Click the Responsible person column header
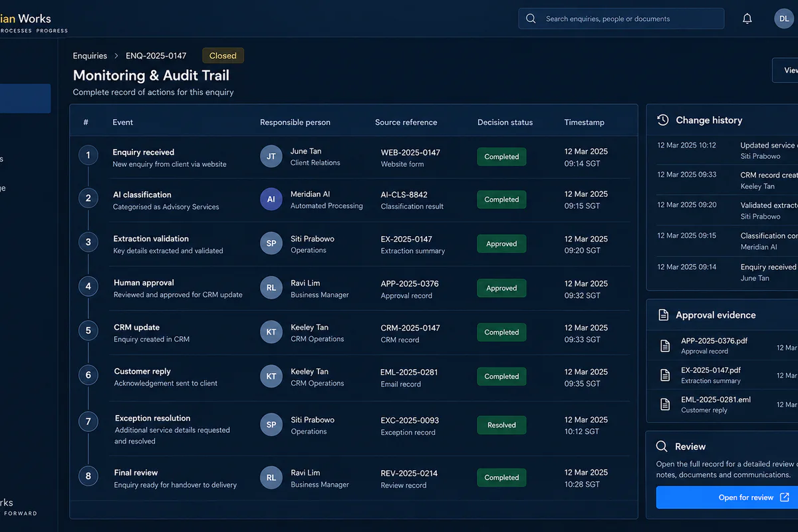 (295, 122)
